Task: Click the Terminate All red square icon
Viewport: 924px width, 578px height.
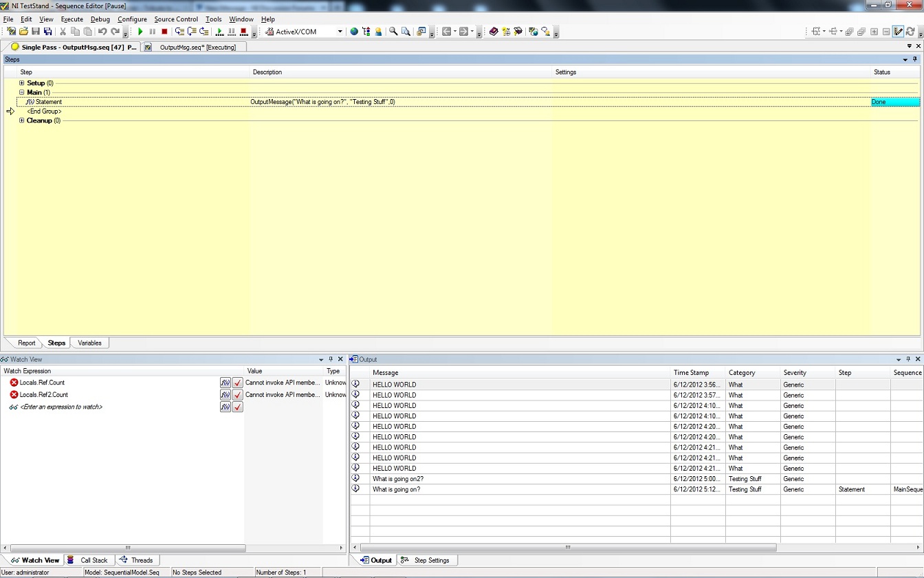Action: click(x=243, y=32)
